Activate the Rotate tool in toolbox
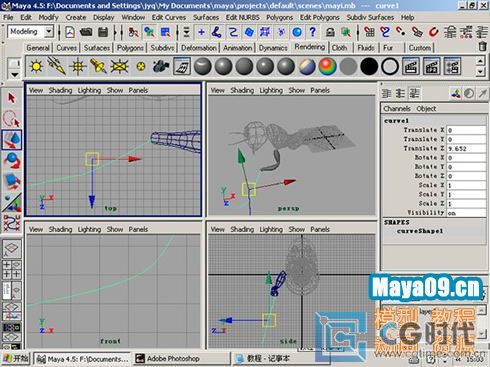This screenshot has height=367, width=490. tap(12, 161)
